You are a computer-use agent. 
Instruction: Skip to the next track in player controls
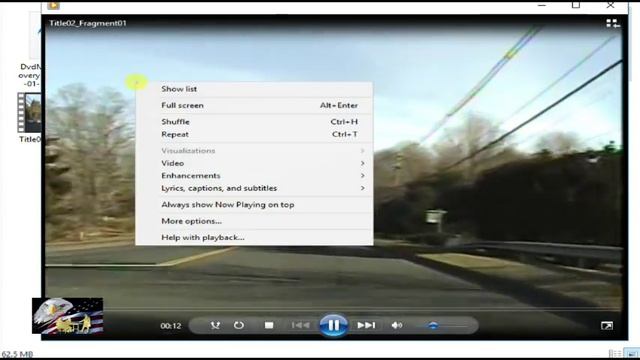tap(366, 325)
